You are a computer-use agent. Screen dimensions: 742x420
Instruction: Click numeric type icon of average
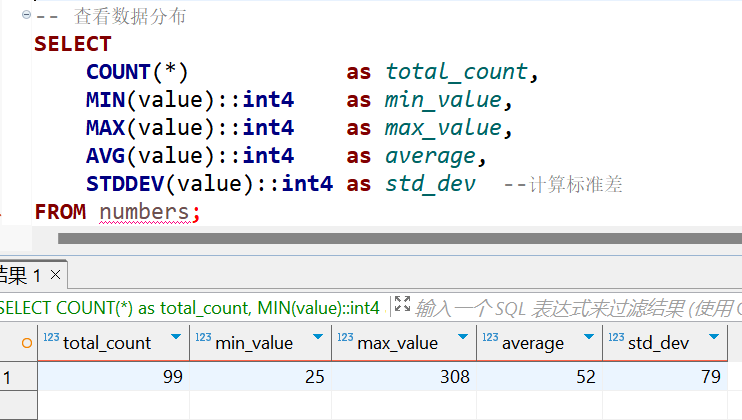point(490,337)
